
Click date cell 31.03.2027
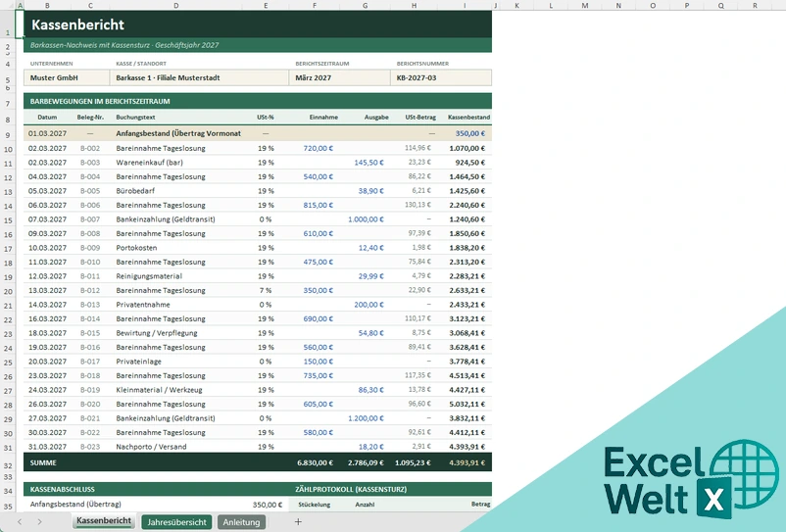(47, 447)
